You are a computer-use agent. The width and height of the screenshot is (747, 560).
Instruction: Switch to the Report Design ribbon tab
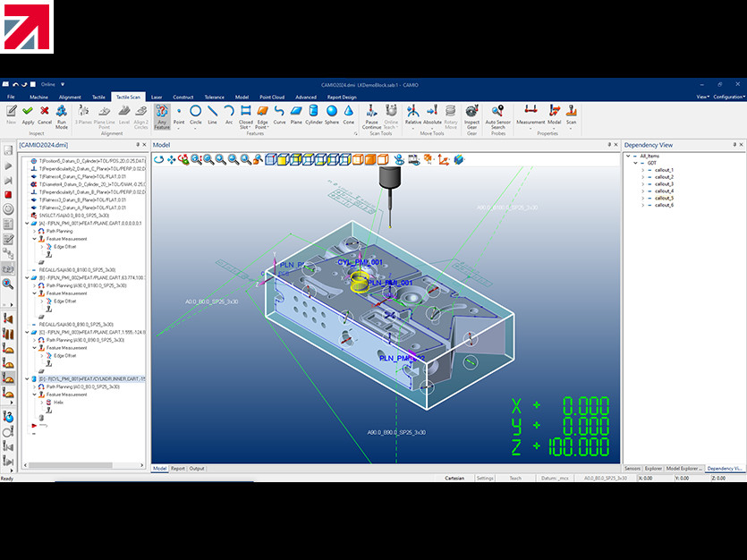pyautogui.click(x=342, y=97)
